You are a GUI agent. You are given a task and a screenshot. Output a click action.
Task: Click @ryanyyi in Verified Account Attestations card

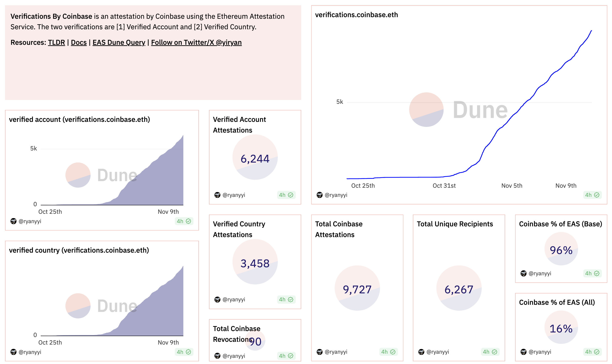pyautogui.click(x=234, y=195)
